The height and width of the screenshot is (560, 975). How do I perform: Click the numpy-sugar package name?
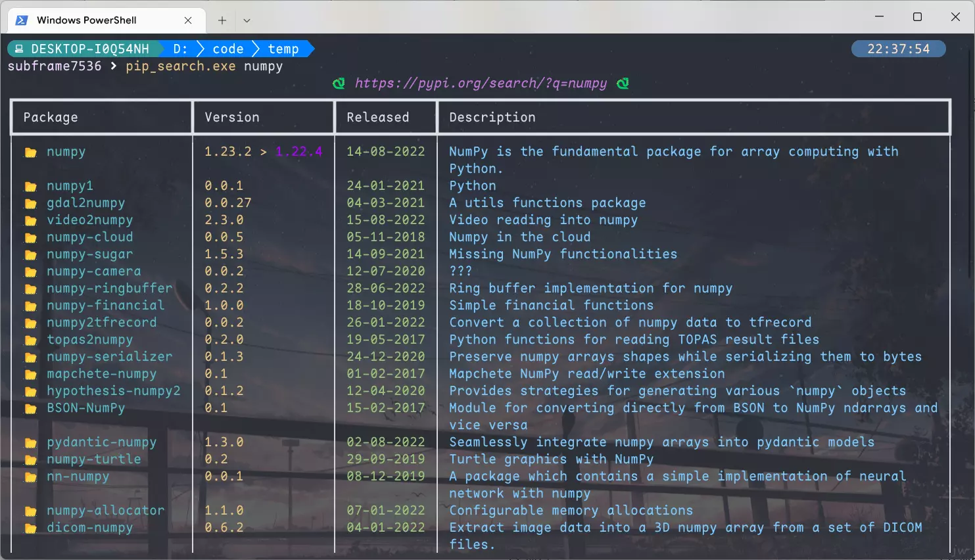click(x=90, y=254)
